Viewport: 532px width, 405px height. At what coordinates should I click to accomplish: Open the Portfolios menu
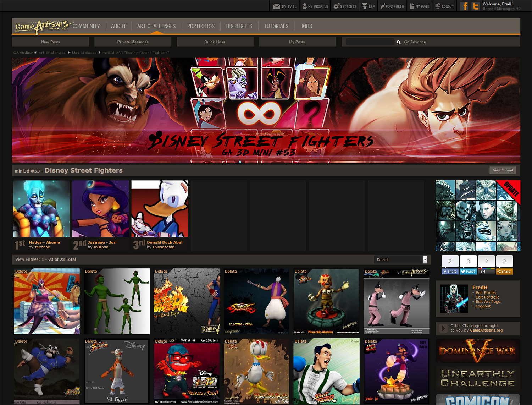click(x=201, y=26)
